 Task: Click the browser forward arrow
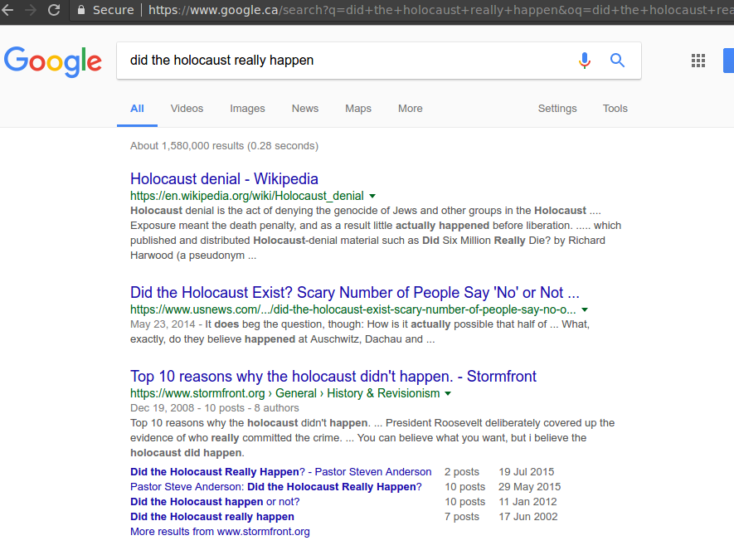pyautogui.click(x=31, y=10)
